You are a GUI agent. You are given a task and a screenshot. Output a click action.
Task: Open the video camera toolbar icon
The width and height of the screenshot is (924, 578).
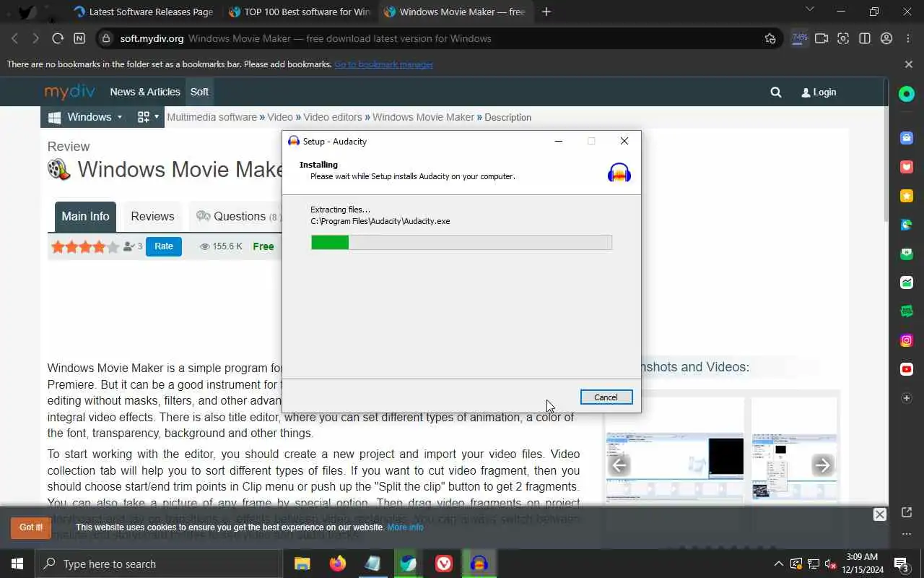tap(821, 38)
